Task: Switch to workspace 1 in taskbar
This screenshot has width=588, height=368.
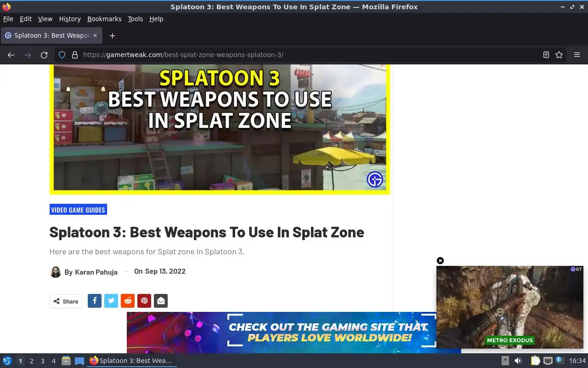Action: [20, 361]
